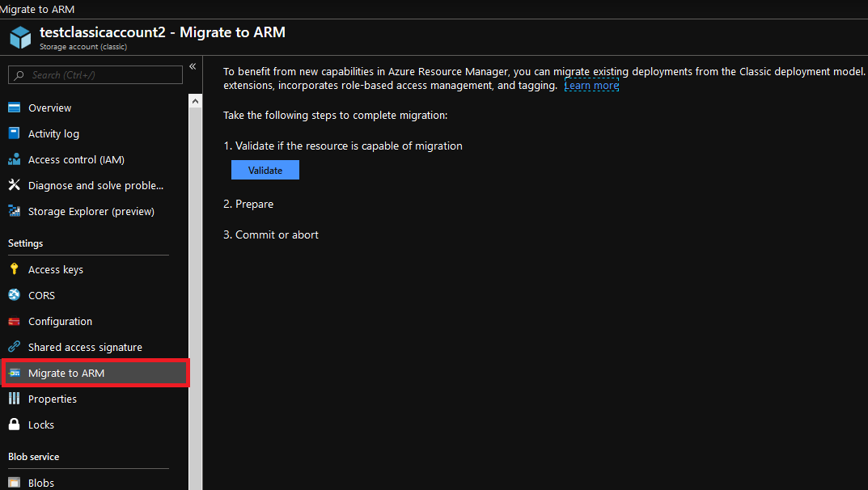Viewport: 868px width, 490px height.
Task: Click the Storage Explorer (preview) icon
Action: tap(15, 211)
